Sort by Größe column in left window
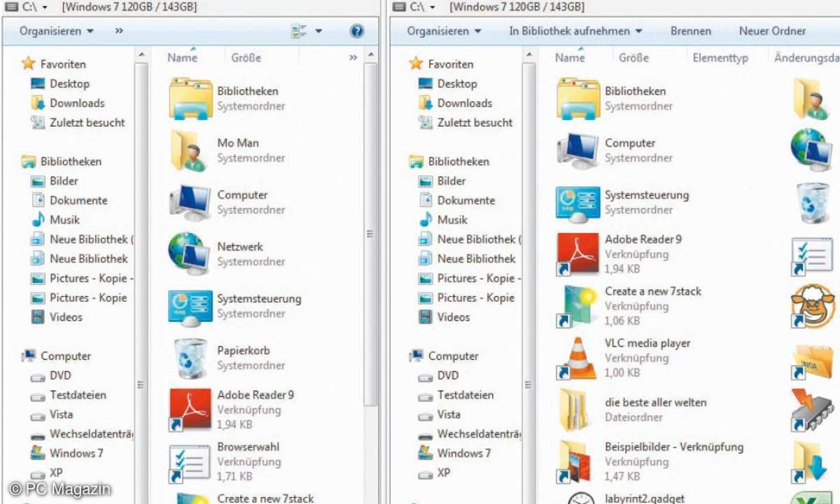 tap(246, 58)
